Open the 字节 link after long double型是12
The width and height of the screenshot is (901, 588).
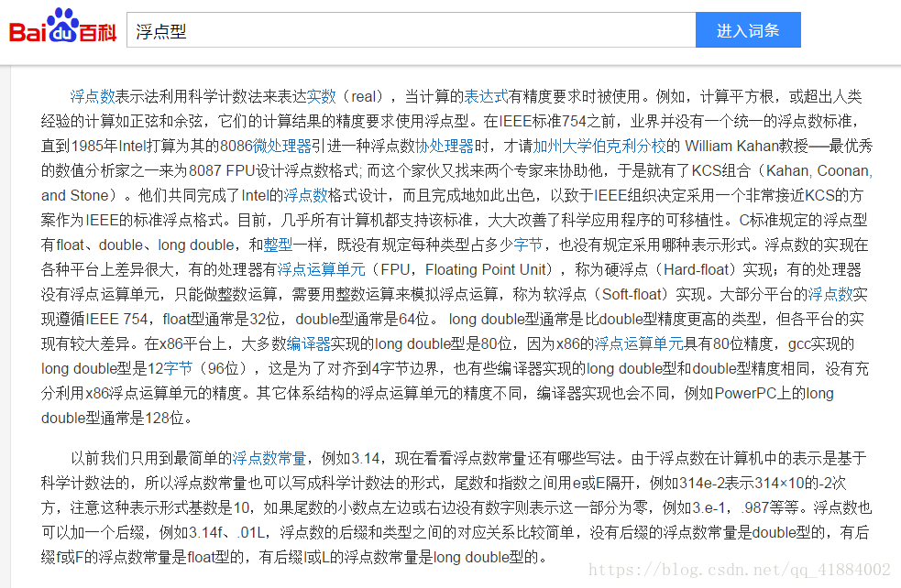[x=178, y=368]
